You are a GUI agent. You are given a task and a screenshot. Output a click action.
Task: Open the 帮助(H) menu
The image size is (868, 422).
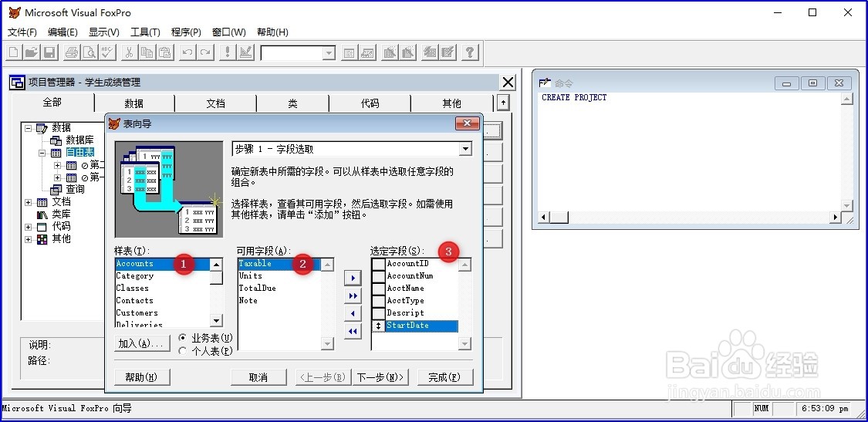coord(272,32)
